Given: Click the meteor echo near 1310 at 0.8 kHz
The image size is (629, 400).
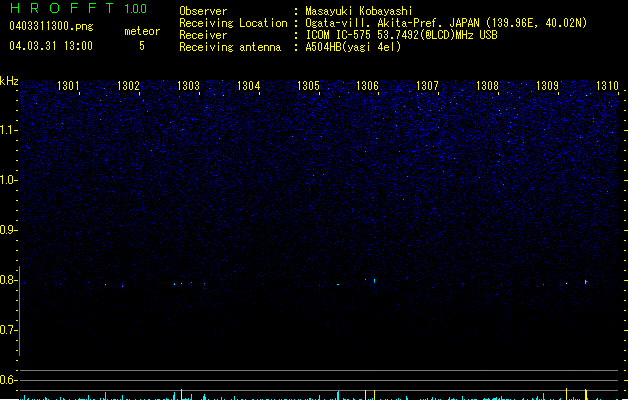Looking at the screenshot, I should 586,282.
